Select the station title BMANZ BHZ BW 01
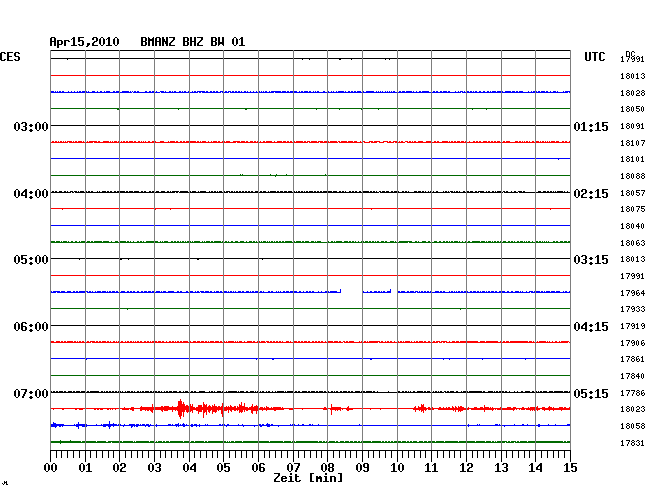 [193, 42]
